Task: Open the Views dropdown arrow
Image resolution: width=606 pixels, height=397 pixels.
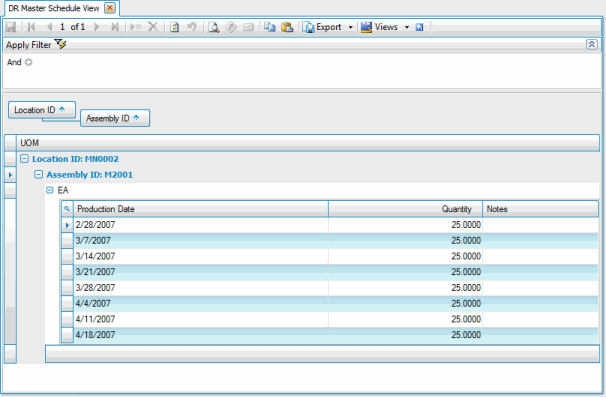Action: point(407,27)
